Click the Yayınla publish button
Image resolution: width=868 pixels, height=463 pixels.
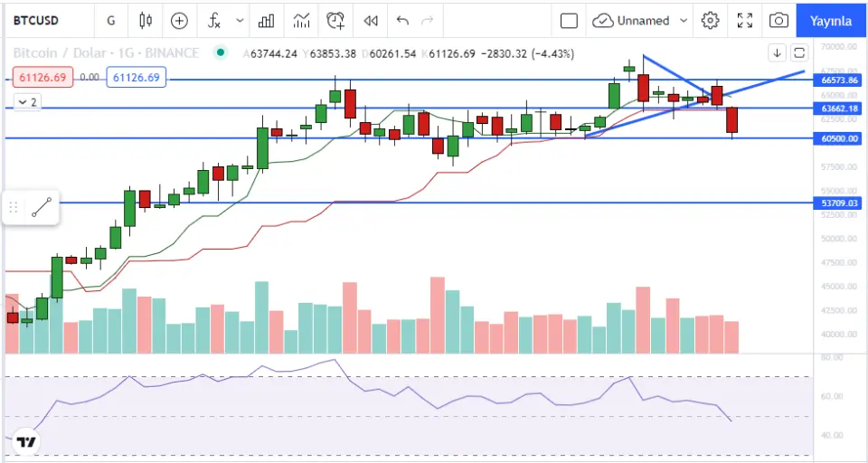pyautogui.click(x=830, y=20)
